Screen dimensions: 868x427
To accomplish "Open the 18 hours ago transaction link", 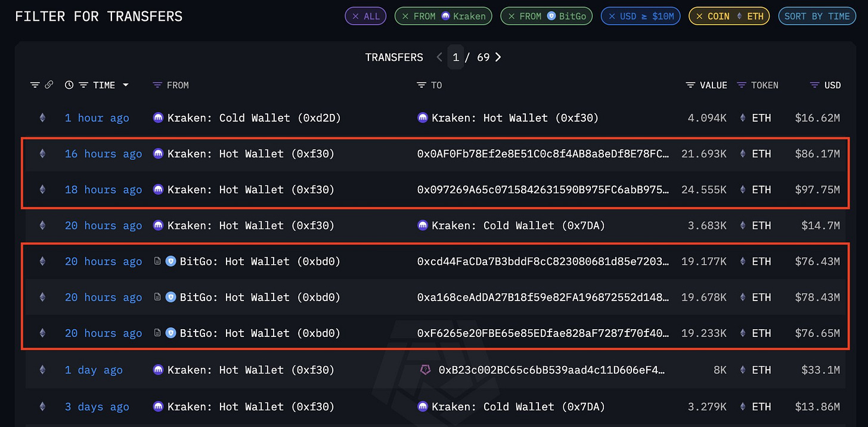I will coord(103,190).
